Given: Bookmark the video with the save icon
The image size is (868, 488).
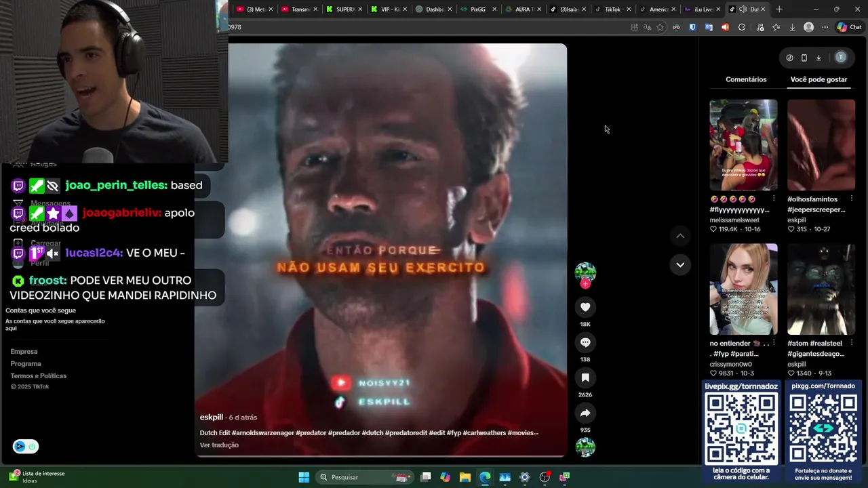Looking at the screenshot, I should coord(585,378).
